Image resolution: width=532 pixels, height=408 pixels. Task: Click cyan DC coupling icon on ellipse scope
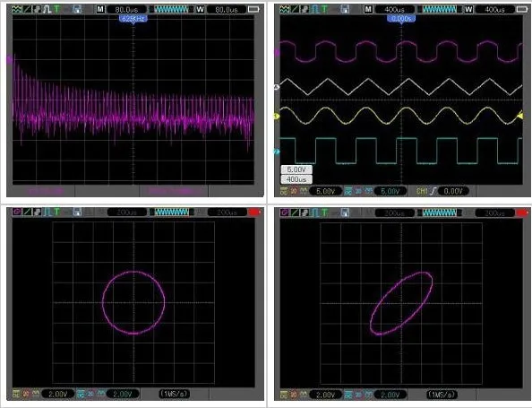point(348,395)
